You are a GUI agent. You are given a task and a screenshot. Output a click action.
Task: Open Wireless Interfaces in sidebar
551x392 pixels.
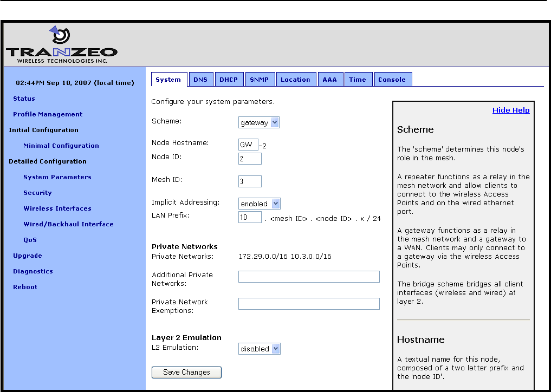[x=57, y=208]
